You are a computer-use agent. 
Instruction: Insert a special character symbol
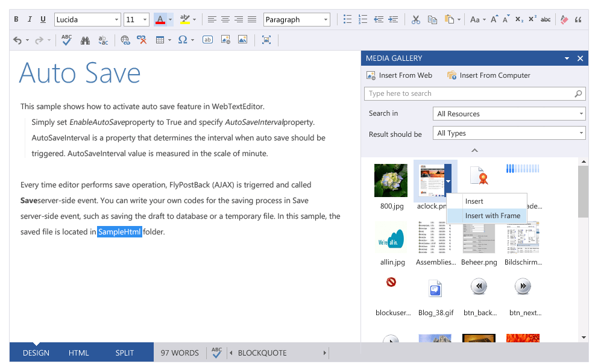182,40
